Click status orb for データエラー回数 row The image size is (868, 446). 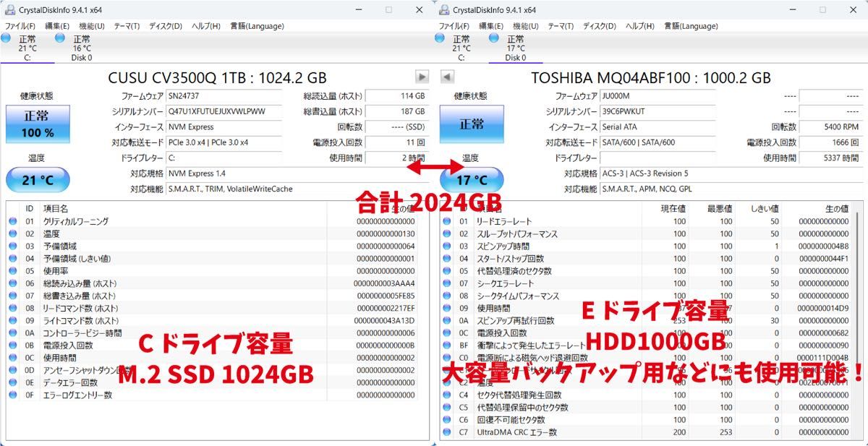tap(12, 382)
